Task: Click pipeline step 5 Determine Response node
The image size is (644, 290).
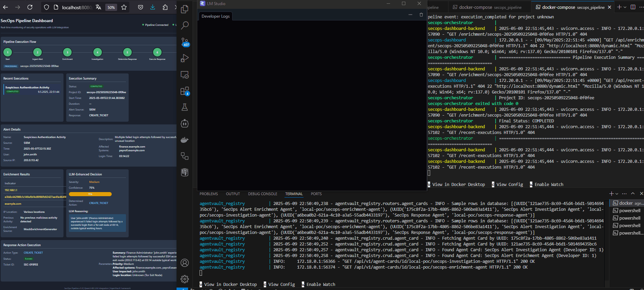Action: coord(127,52)
